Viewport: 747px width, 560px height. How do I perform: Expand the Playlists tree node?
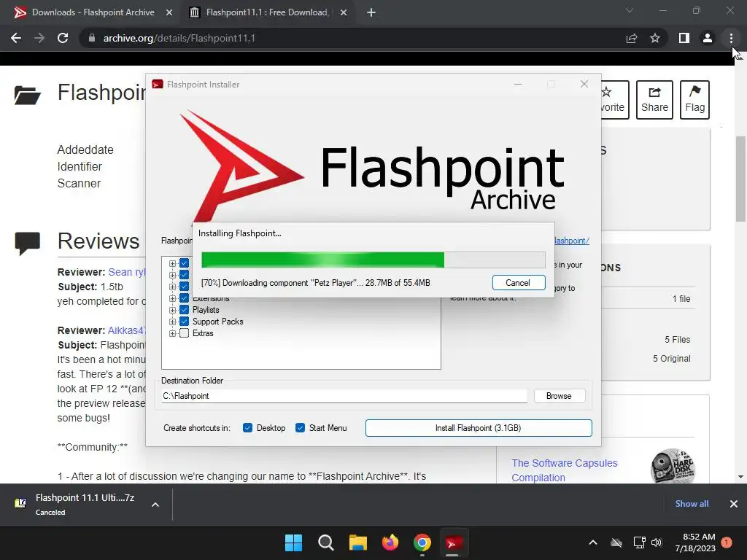pyautogui.click(x=172, y=310)
